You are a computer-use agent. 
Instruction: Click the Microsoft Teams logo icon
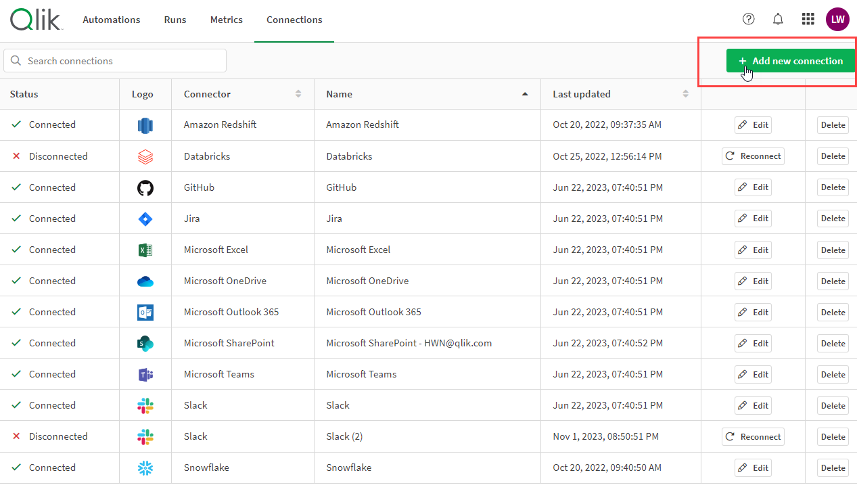pos(145,374)
